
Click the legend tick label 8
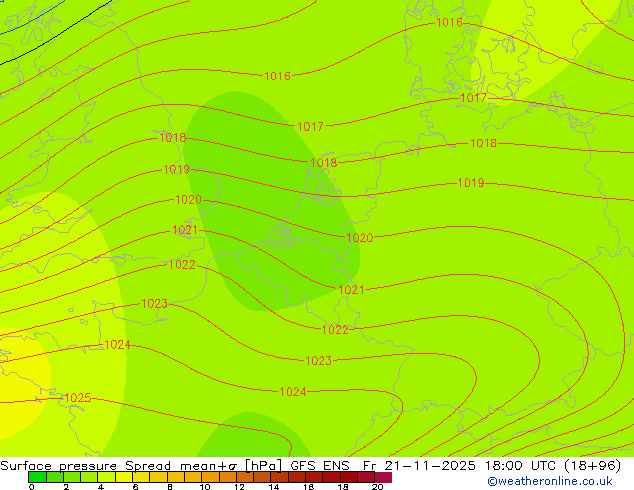(x=170, y=487)
